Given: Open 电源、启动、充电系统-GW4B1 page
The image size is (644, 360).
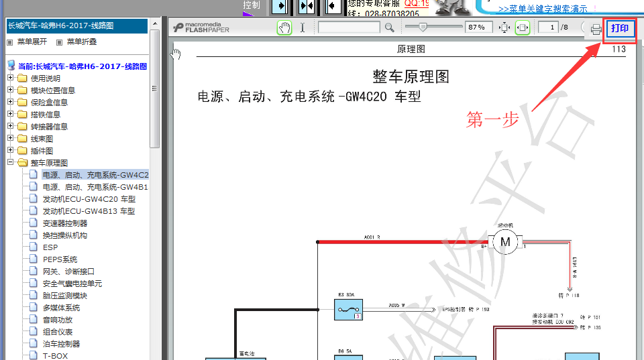Looking at the screenshot, I should pos(95,187).
